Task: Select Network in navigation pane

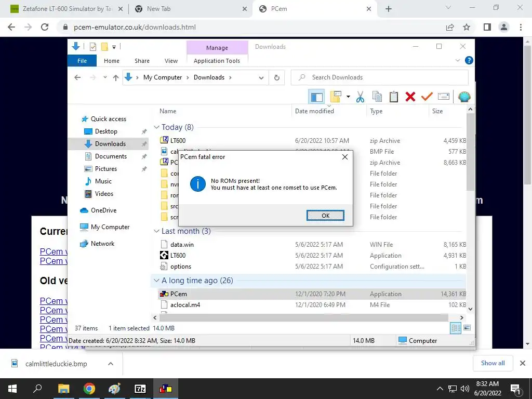Action: (102, 244)
